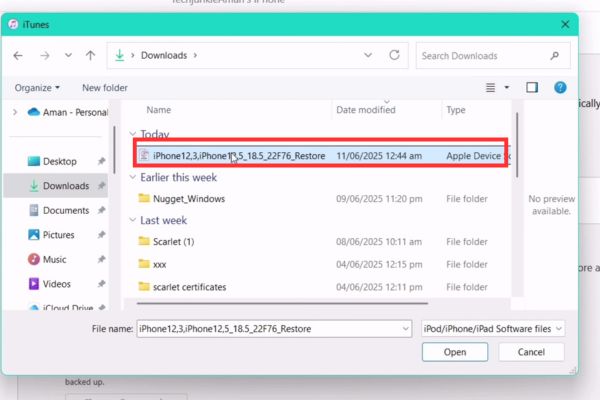This screenshot has width=600, height=400.
Task: Expand Aman - Personal tree node
Action: pyautogui.click(x=15, y=112)
